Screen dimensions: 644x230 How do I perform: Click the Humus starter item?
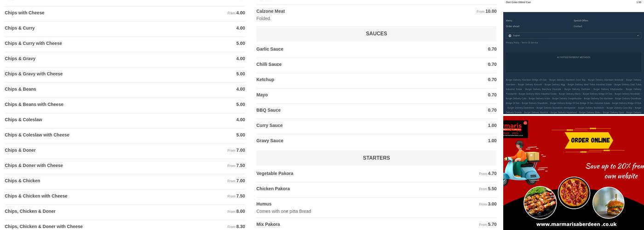[264, 204]
